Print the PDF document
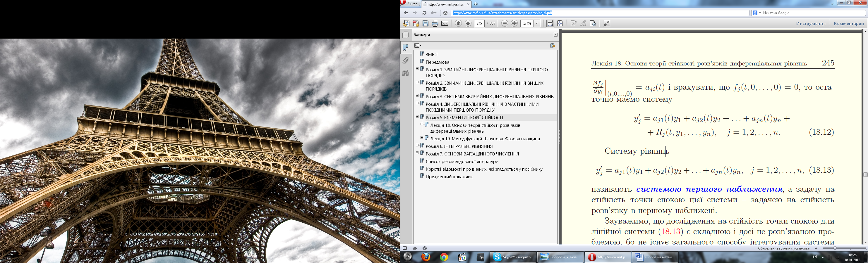The image size is (868, 263). [435, 23]
